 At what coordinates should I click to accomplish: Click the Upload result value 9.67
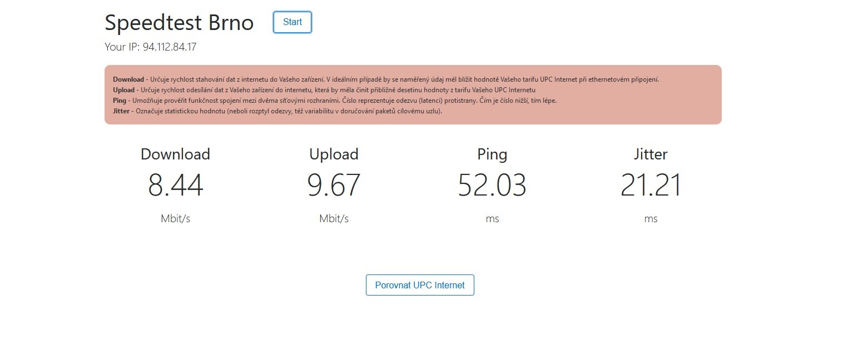point(334,186)
